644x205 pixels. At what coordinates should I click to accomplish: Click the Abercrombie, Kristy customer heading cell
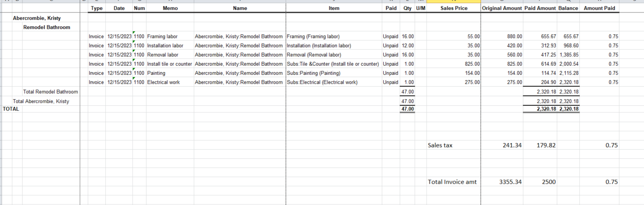[37, 18]
